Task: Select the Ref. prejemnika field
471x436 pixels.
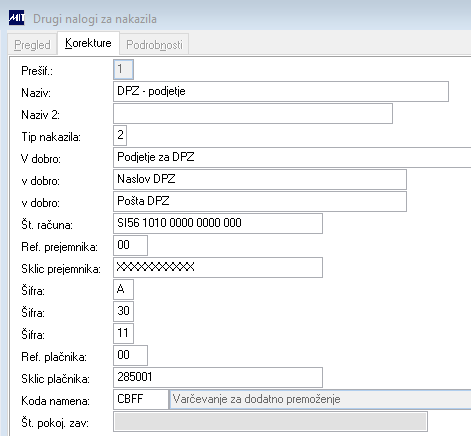Action: pos(130,245)
